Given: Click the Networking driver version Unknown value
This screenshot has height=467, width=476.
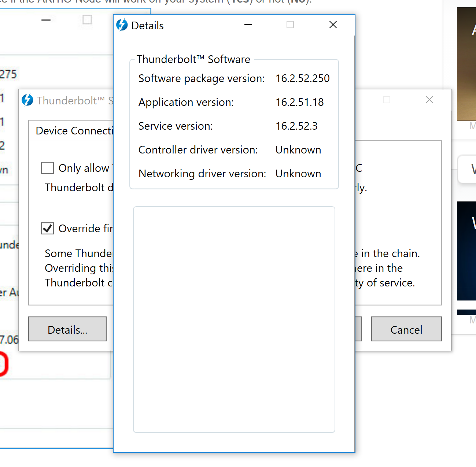Looking at the screenshot, I should pyautogui.click(x=298, y=174).
